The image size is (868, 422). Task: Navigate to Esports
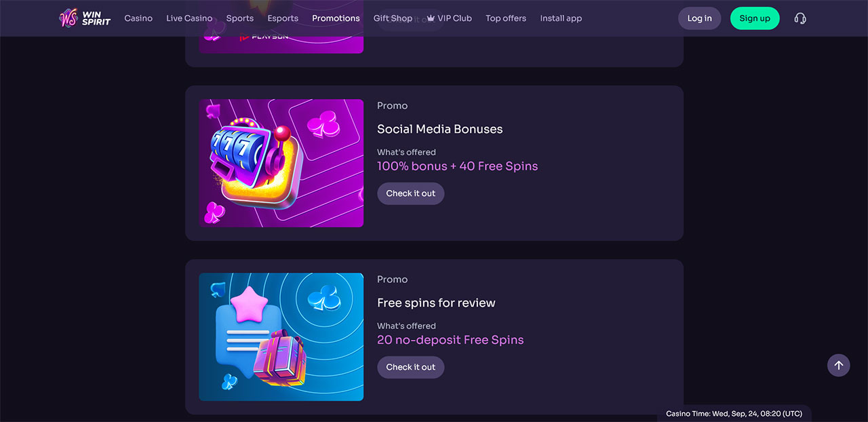pyautogui.click(x=283, y=18)
